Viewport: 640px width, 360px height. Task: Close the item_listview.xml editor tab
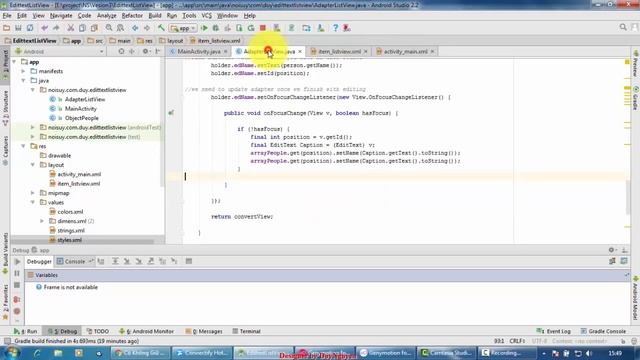(366, 51)
